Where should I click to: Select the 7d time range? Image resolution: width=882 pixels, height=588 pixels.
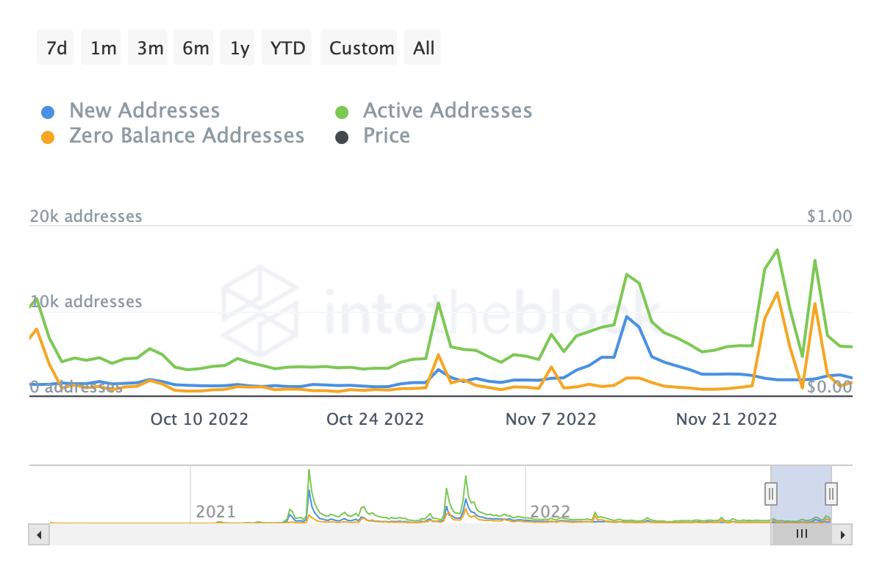pos(56,49)
